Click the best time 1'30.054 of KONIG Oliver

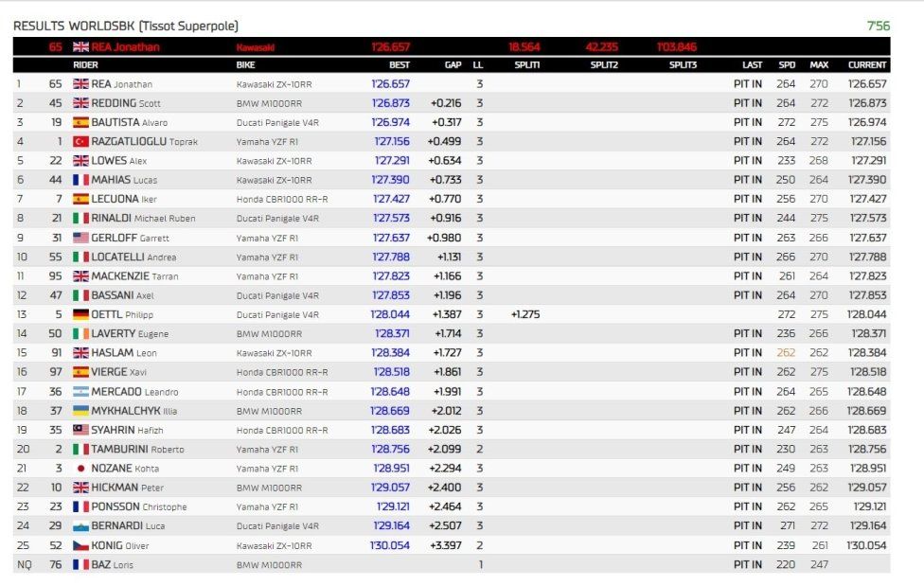click(x=389, y=545)
